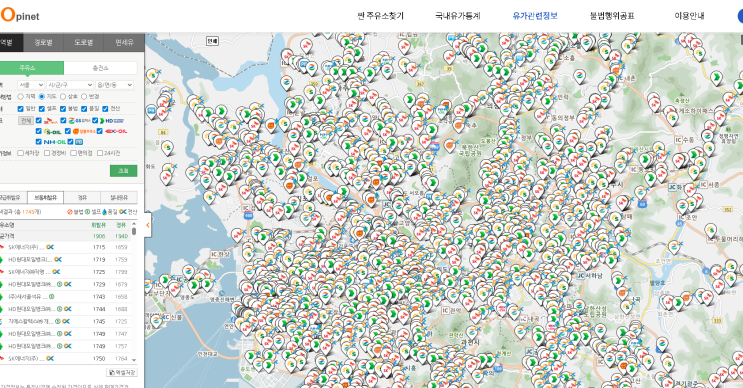Uncheck the 셀프 checkbox
This screenshot has height=388, width=743.
click(42, 109)
